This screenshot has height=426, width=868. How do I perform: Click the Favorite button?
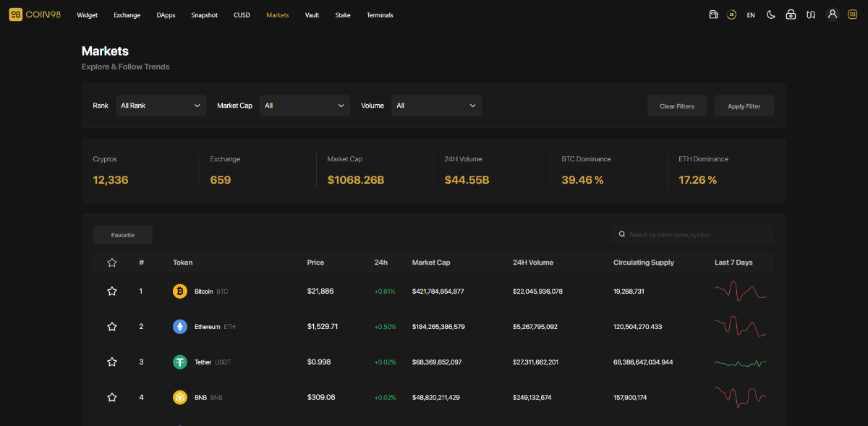[x=123, y=235]
